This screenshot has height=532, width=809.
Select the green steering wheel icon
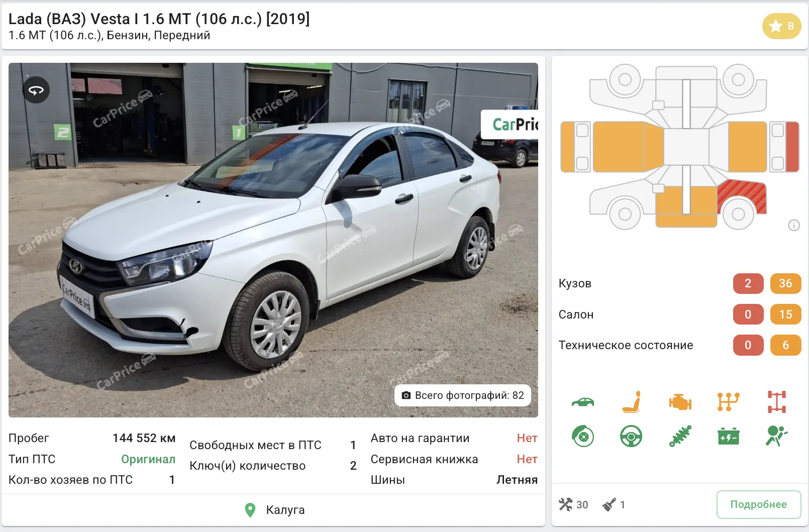coord(631,437)
